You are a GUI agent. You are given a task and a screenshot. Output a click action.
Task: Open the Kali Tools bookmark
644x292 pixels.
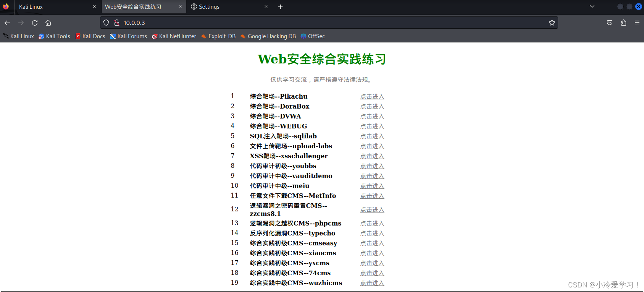point(54,36)
